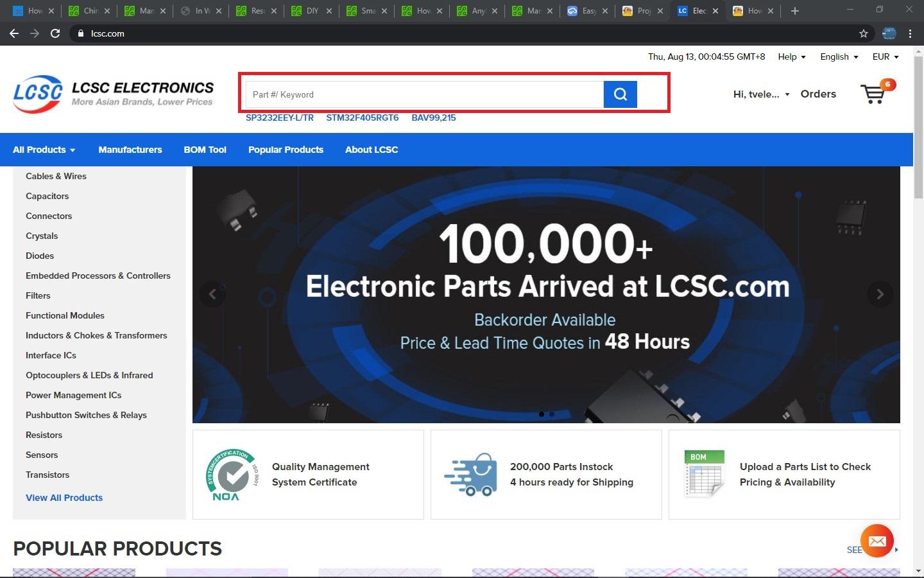Click the SEE link beside Popular Products
Screen dimensions: 924x578
[855, 550]
